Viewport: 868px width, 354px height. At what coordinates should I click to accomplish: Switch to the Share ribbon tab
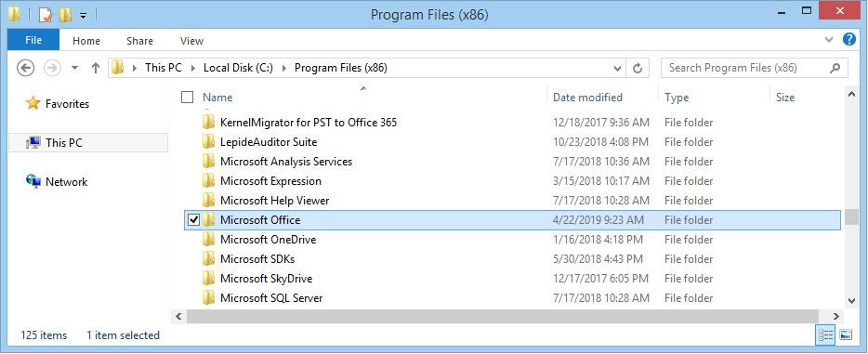coord(139,41)
